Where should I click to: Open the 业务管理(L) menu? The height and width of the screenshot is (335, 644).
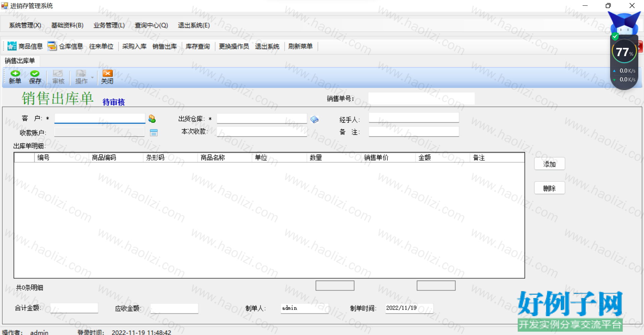tap(109, 25)
